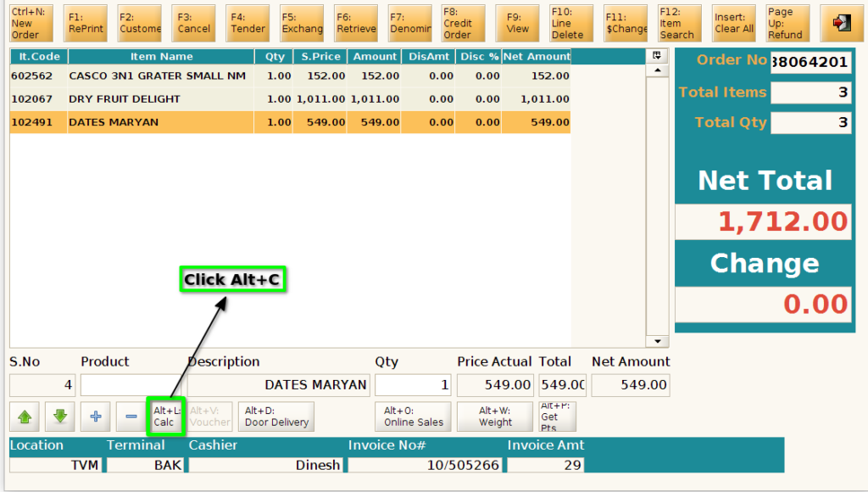This screenshot has height=492, width=868.
Task: Click F10 Line Delete button
Action: 571,23
